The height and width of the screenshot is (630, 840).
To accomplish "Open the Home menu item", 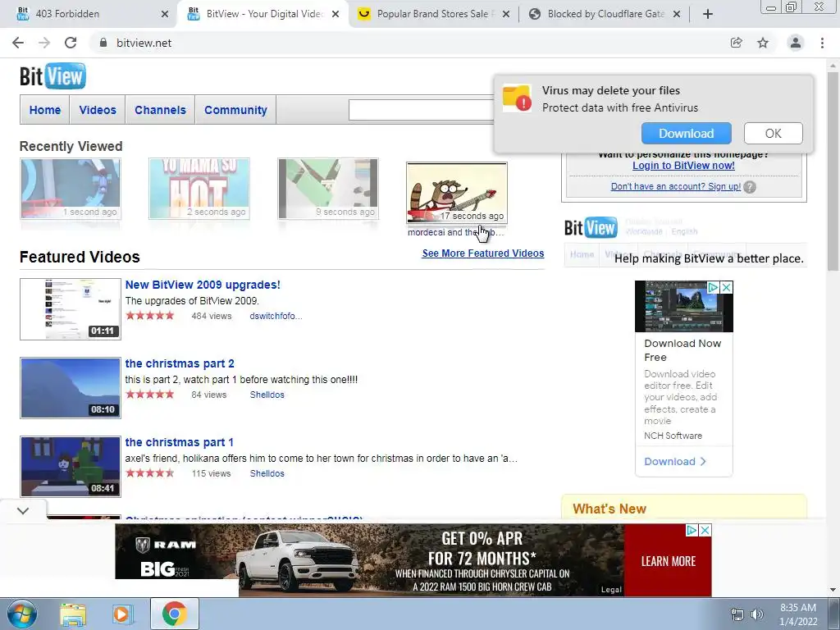I will click(45, 110).
